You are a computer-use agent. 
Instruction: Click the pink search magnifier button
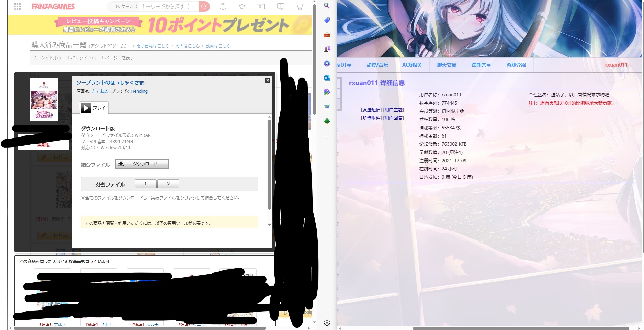204,7
